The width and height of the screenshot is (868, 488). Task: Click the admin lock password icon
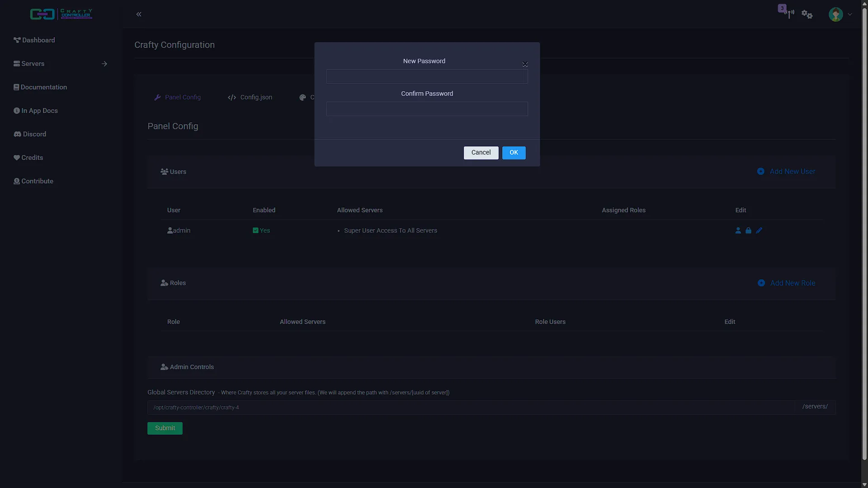(x=748, y=230)
